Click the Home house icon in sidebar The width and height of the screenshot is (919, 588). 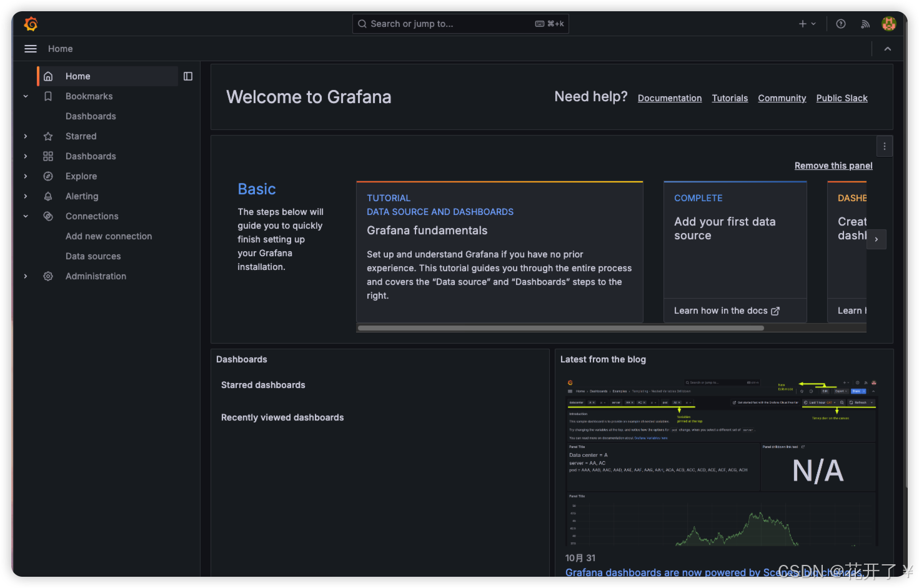[48, 76]
